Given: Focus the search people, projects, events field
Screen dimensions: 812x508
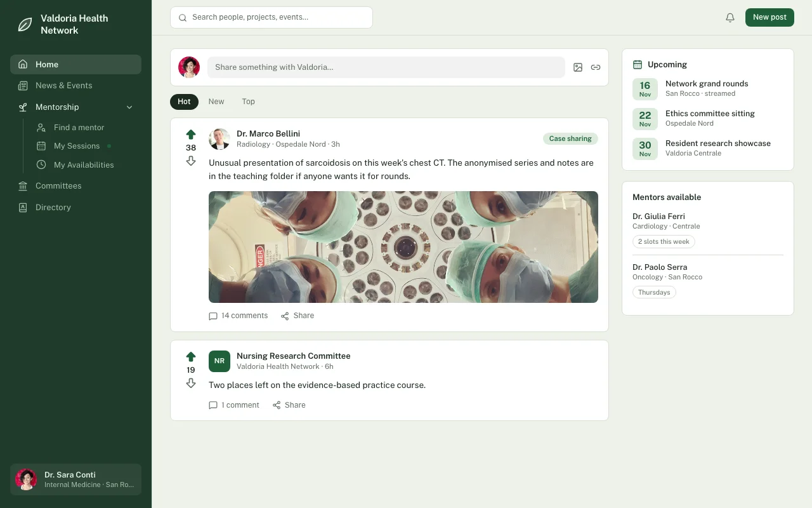Looking at the screenshot, I should tap(272, 18).
